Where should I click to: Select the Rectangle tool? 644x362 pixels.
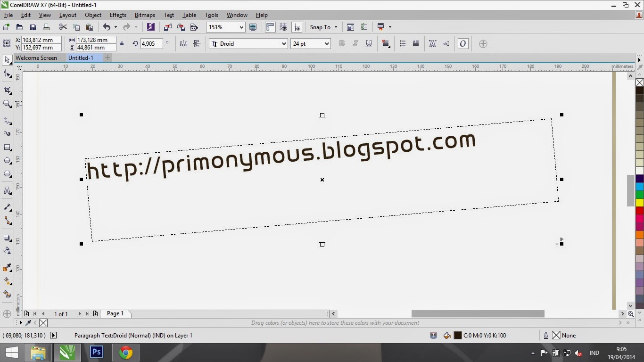(x=7, y=148)
